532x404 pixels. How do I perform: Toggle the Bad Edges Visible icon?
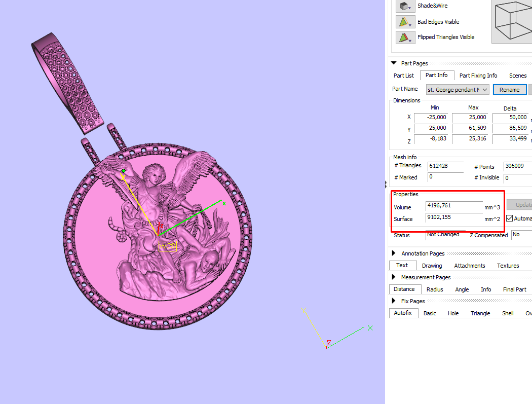tap(405, 22)
